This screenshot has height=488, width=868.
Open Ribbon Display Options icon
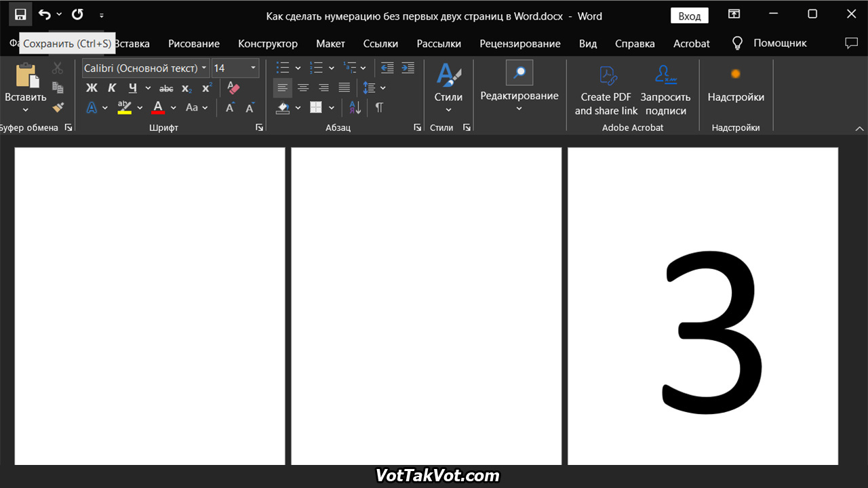tap(734, 14)
